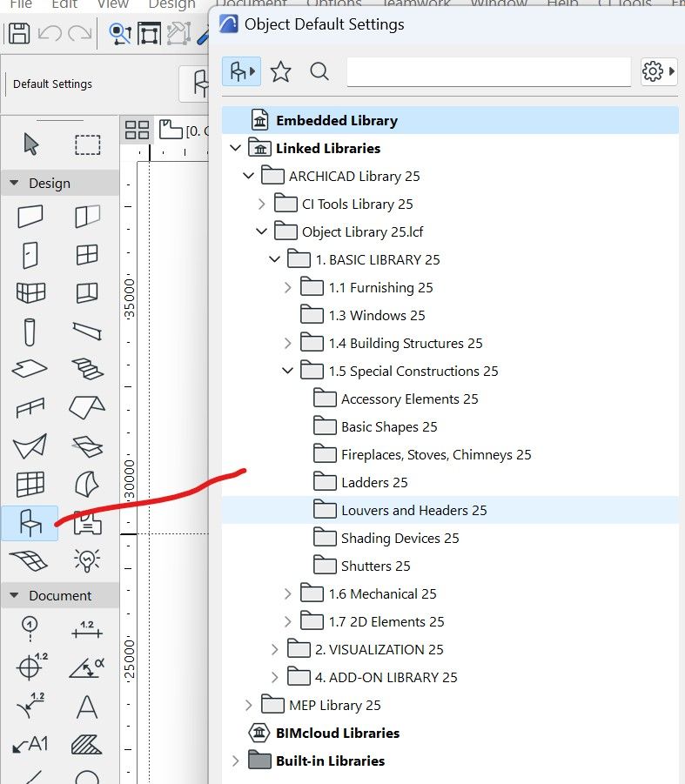
Task: Select the Slab tool
Action: click(x=30, y=369)
